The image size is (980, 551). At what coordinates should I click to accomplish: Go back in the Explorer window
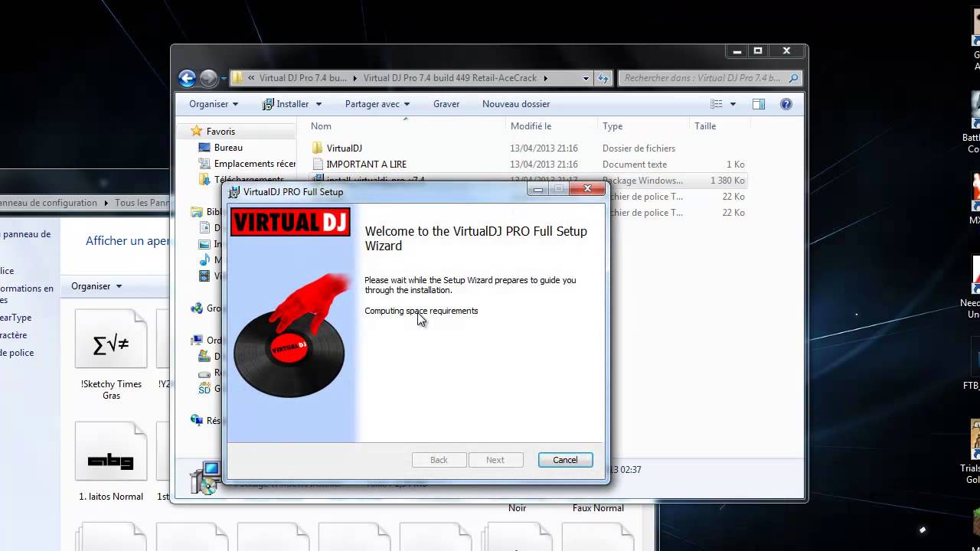[x=187, y=78]
